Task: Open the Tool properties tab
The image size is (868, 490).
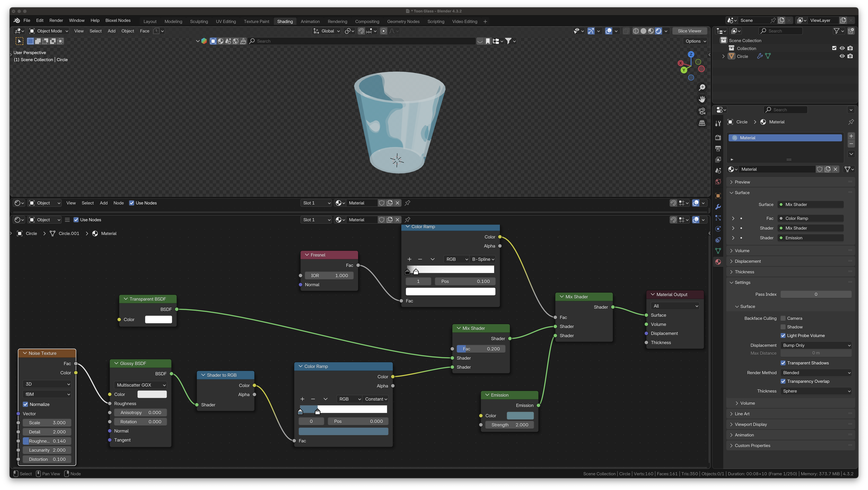Action: tap(718, 123)
